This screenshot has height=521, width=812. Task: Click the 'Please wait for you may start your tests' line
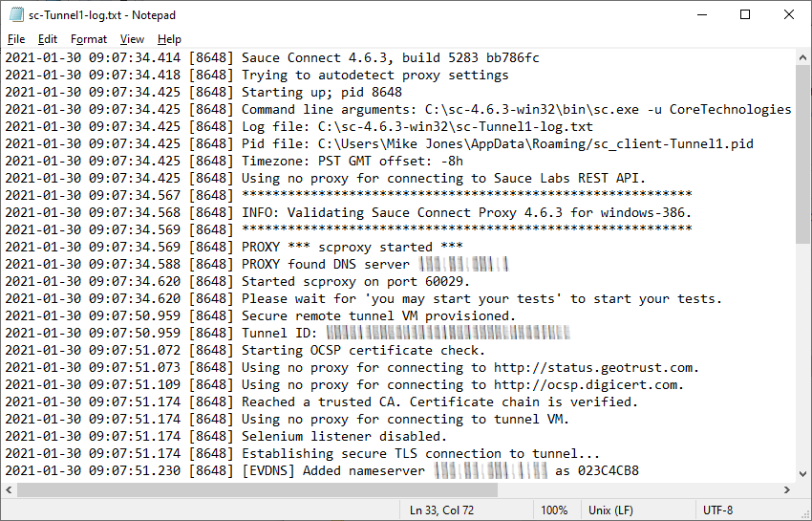pyautogui.click(x=364, y=298)
